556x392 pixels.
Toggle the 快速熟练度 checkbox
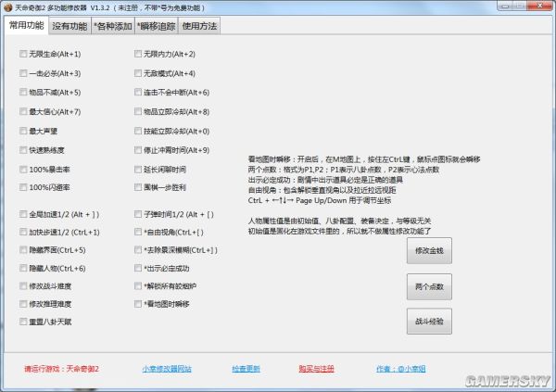tap(23, 150)
